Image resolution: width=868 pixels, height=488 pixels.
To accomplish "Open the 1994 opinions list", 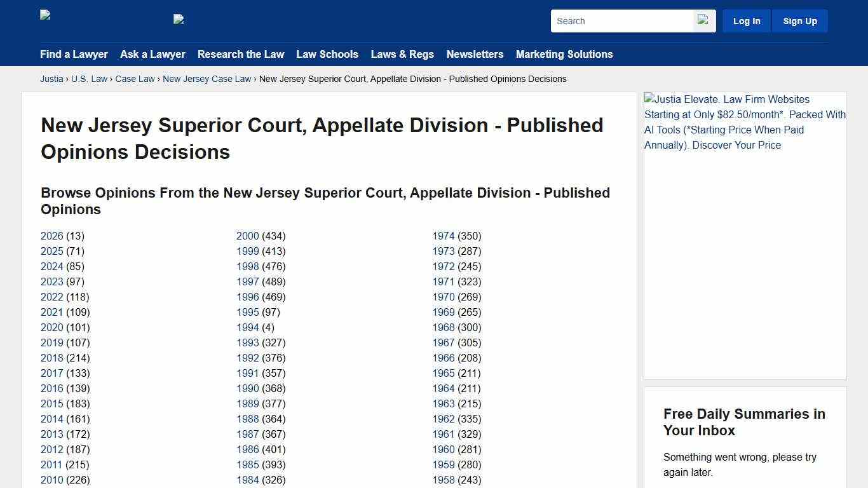I will tap(248, 327).
